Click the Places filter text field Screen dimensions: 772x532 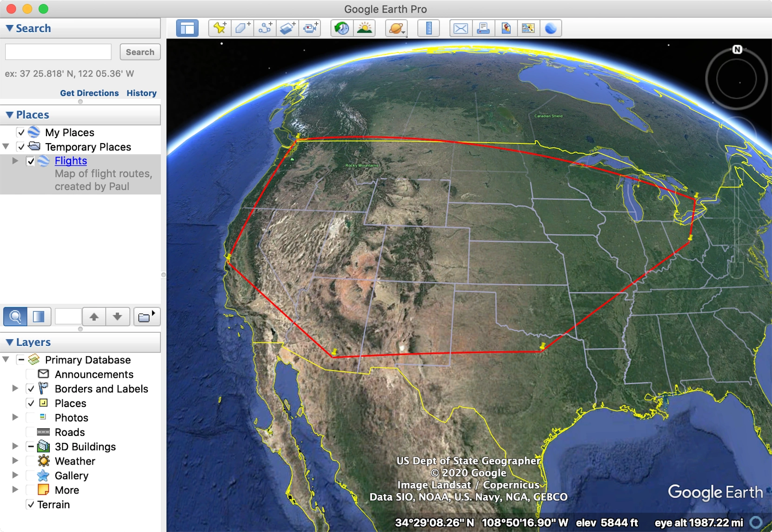(x=68, y=317)
